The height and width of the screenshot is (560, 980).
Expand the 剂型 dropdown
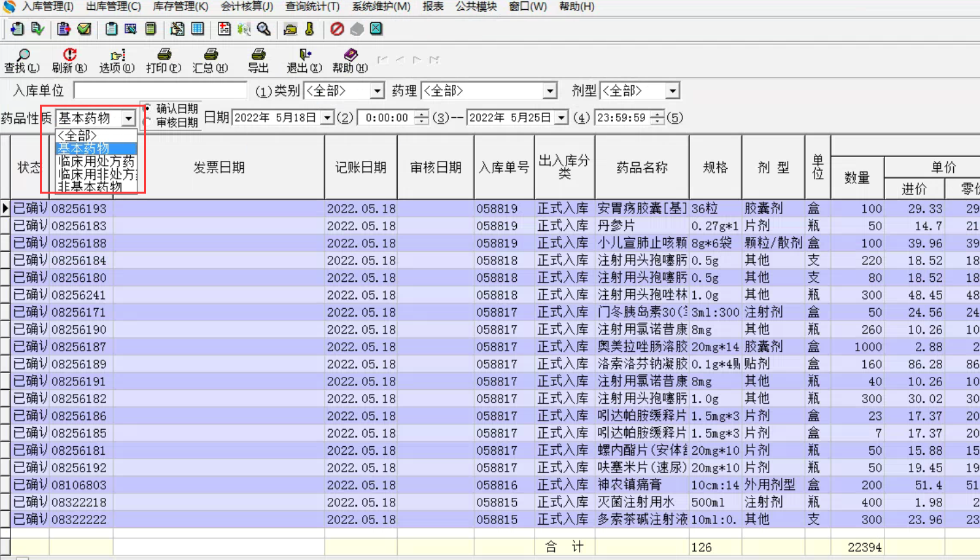click(x=673, y=90)
